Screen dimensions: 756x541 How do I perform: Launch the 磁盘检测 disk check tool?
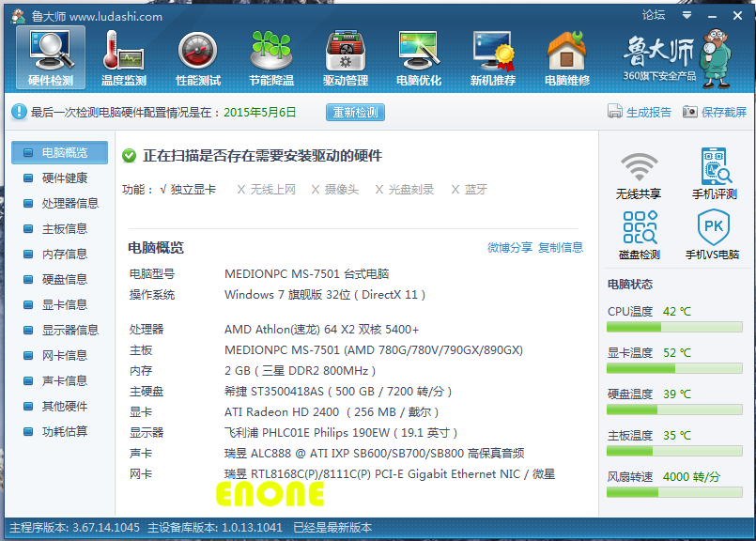640,236
